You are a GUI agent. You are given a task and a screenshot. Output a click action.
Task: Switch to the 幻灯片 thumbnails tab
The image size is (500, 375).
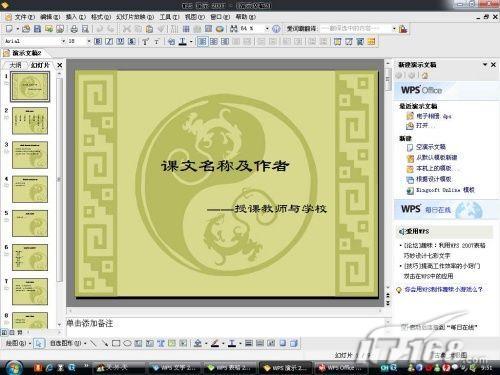[40, 65]
